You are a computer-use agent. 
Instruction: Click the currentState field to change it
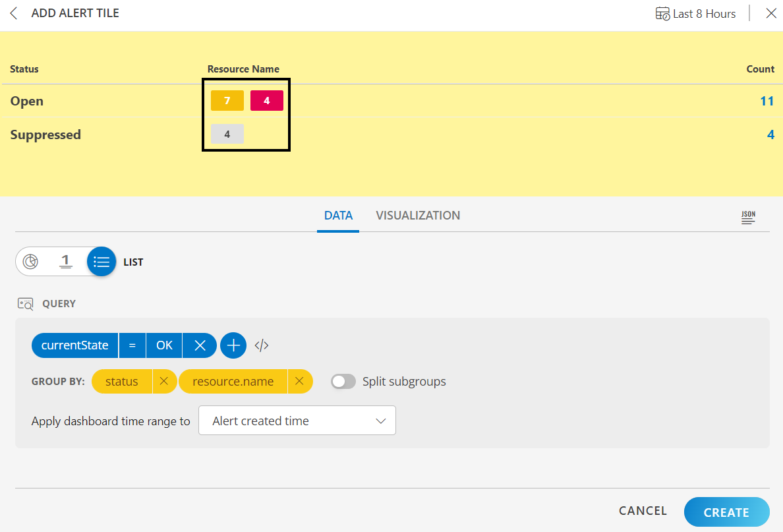[x=74, y=345]
